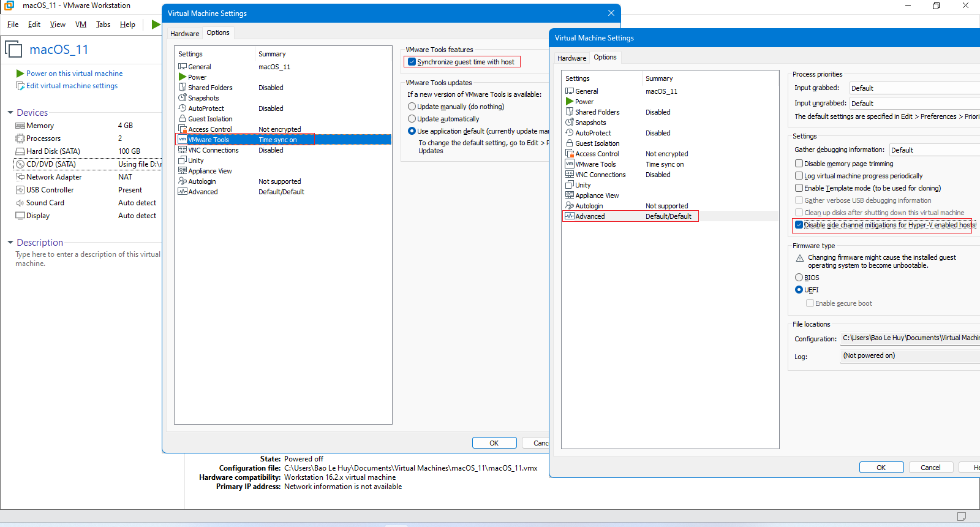Screen dimensions: 980x527
Task: Collapse the Devices section
Action: pyautogui.click(x=10, y=113)
